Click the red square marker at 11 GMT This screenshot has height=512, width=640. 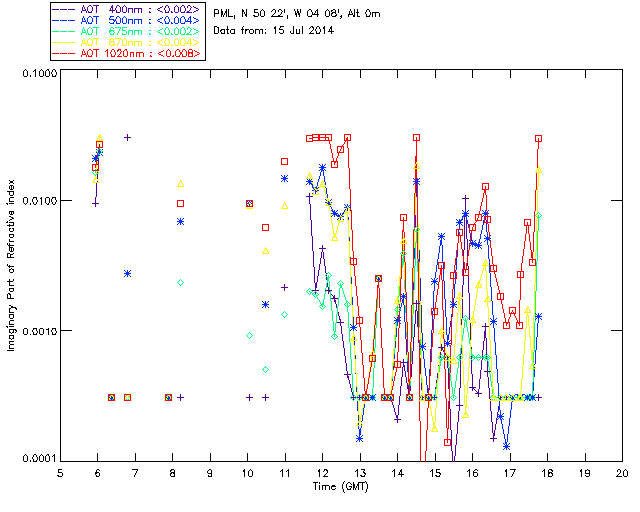coord(285,161)
